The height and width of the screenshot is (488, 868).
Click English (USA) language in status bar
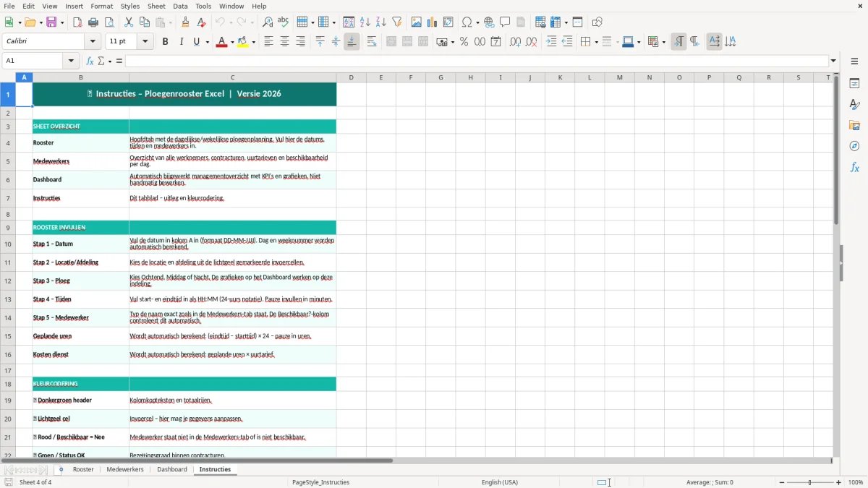[500, 482]
